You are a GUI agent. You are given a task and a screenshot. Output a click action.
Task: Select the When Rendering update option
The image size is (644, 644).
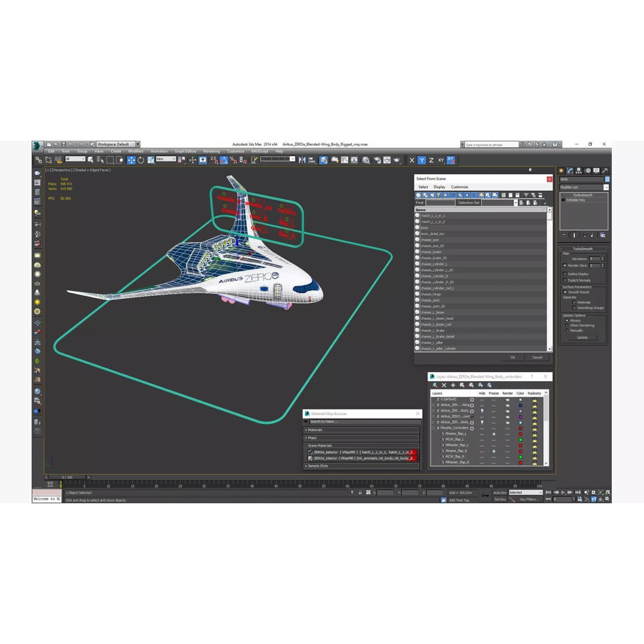click(567, 326)
